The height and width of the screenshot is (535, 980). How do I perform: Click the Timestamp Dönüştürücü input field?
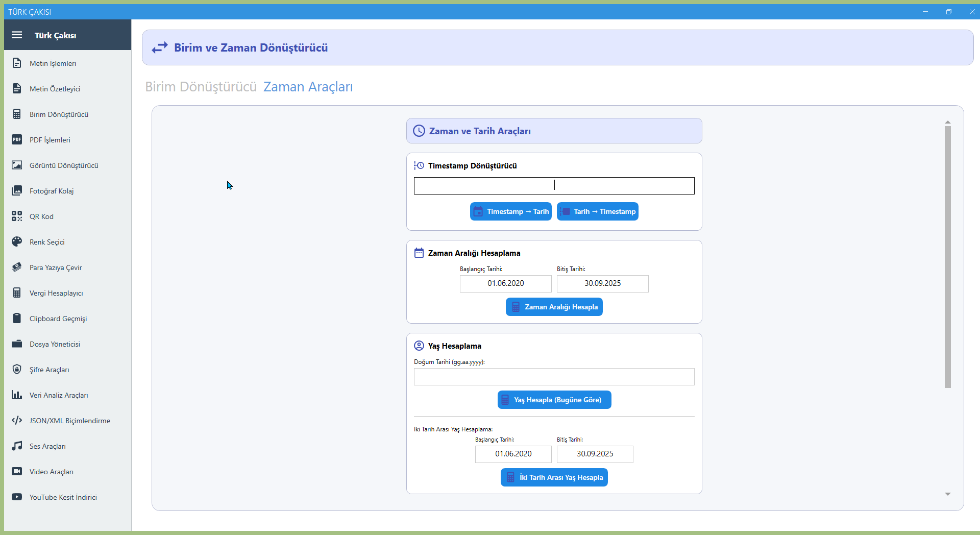(554, 186)
